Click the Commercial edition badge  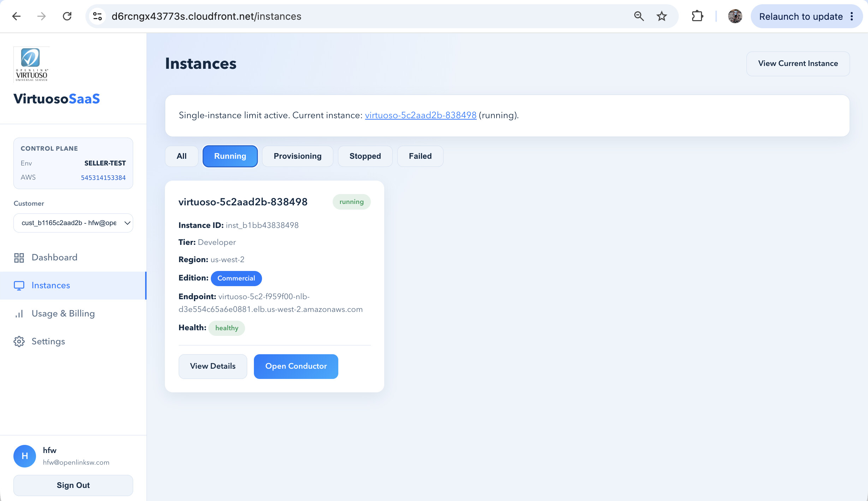coord(236,278)
